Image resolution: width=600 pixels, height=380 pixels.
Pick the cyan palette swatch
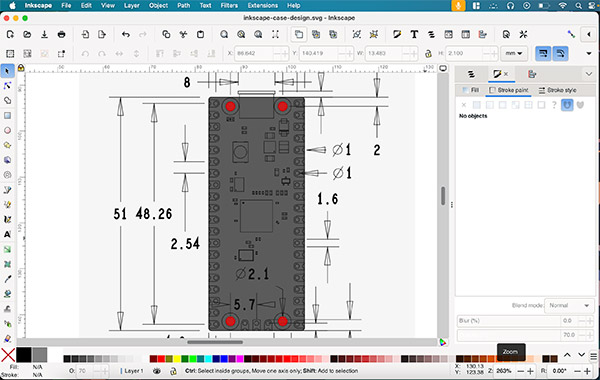(208, 359)
